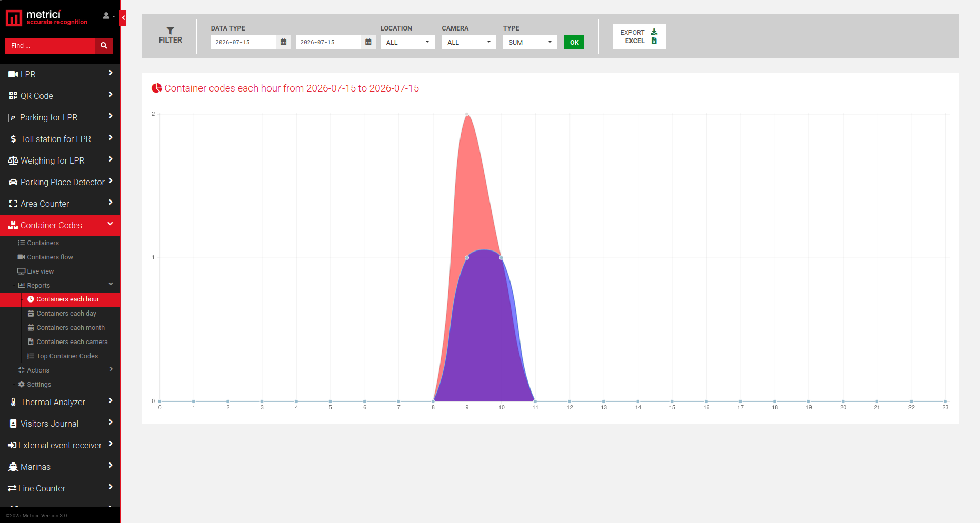Collapse the Container Codes chevron

tap(111, 224)
